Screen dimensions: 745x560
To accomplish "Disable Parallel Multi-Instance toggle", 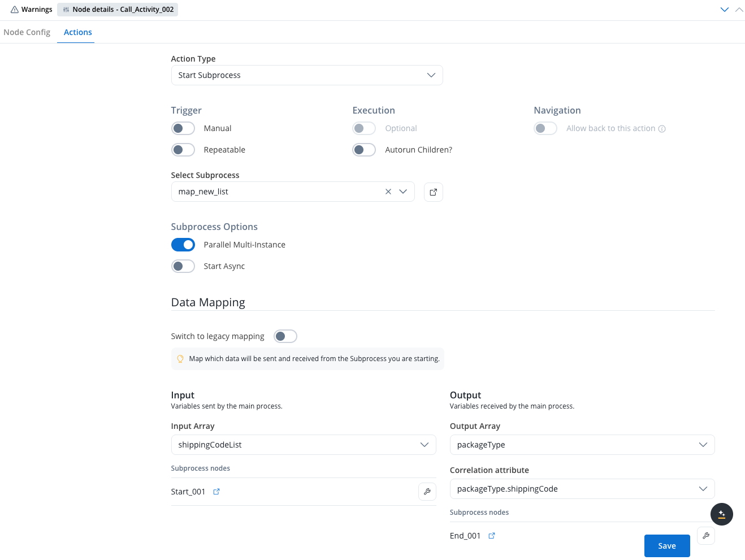I will pos(183,245).
